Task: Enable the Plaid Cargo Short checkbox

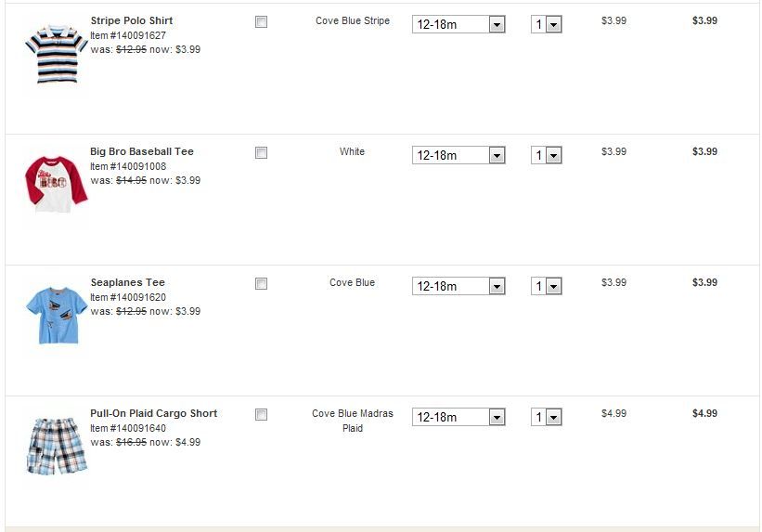Action: tap(261, 415)
